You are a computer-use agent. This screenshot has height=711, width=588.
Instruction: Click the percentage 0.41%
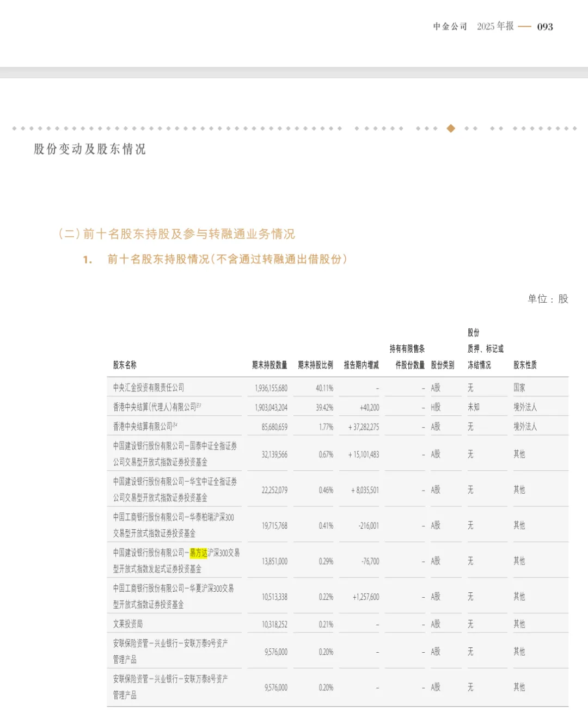[326, 526]
